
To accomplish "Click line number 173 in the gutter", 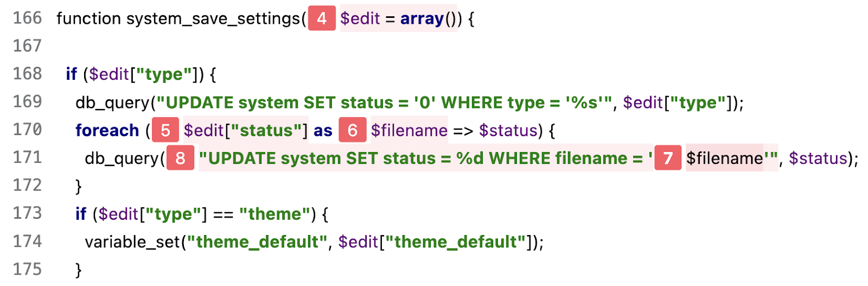I will point(27,213).
